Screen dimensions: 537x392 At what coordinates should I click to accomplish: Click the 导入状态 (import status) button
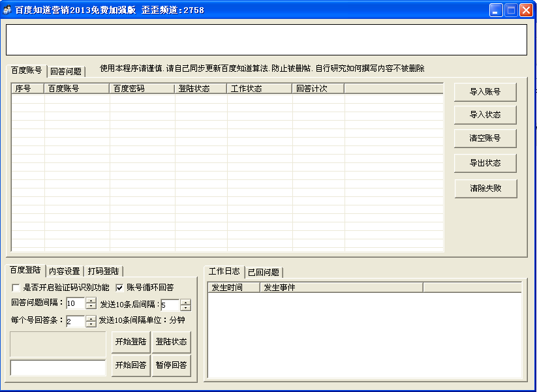pos(485,115)
